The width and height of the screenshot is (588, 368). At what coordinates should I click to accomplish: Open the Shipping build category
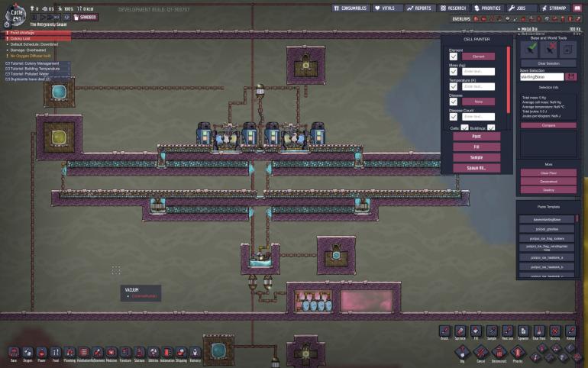pos(181,353)
